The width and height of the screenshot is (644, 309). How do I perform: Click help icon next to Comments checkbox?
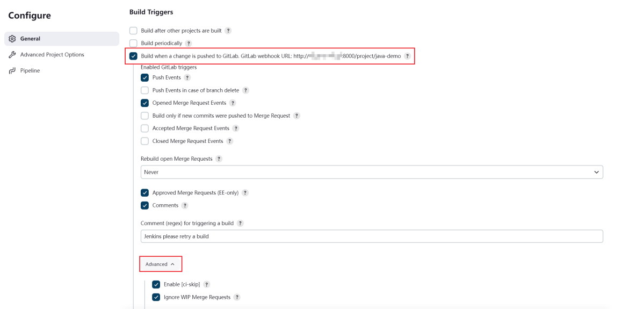coord(185,206)
